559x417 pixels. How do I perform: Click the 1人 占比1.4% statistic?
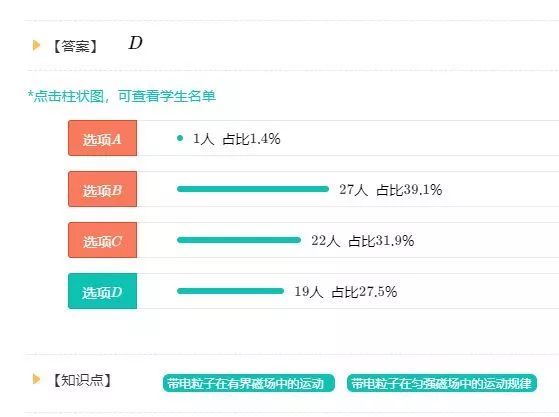(x=237, y=139)
